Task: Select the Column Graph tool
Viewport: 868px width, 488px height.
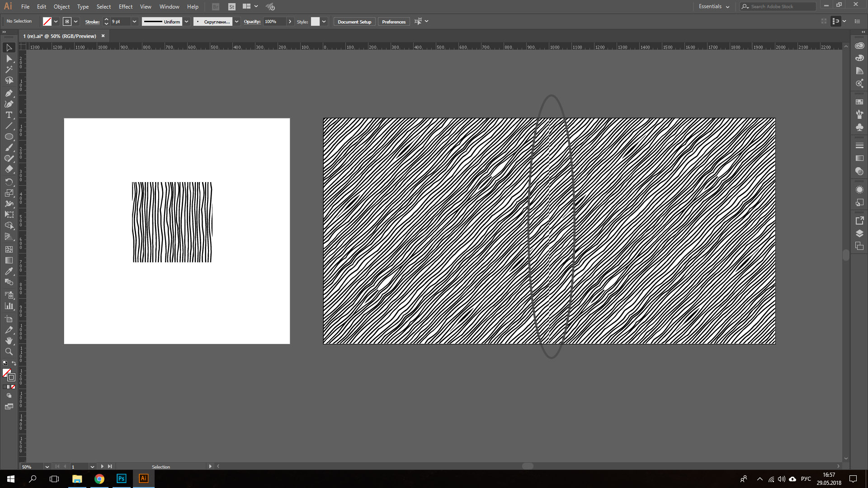Action: (9, 306)
